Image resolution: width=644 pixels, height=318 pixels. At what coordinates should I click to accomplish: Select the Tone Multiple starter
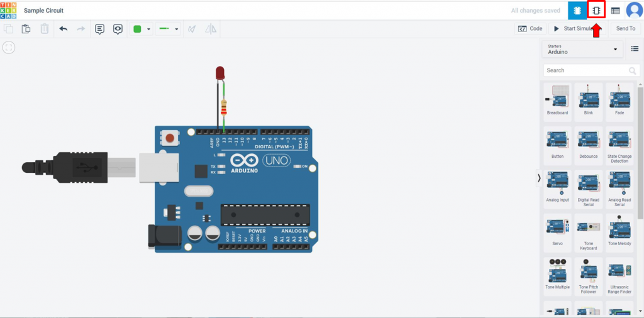click(x=557, y=277)
